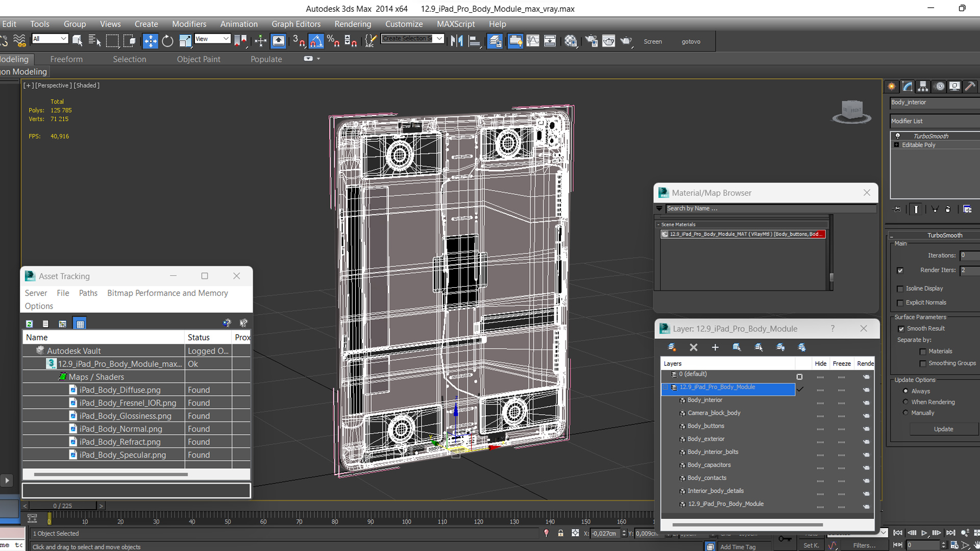Screen dimensions: 980x551
Task: Toggle Window/Crossing selection mode
Action: 130,41
